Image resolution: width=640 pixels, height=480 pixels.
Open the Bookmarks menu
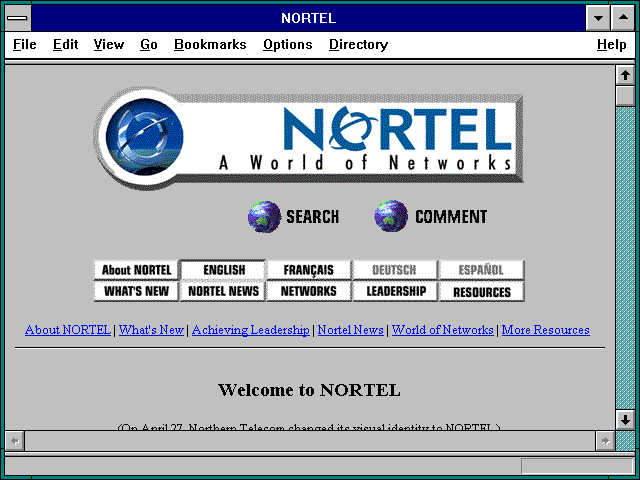coord(210,44)
